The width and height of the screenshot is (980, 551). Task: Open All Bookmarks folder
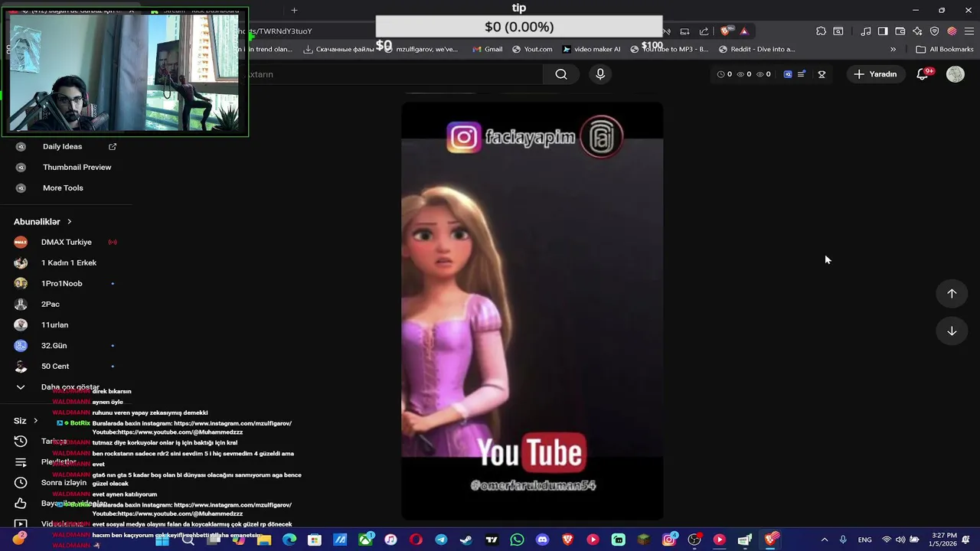945,49
